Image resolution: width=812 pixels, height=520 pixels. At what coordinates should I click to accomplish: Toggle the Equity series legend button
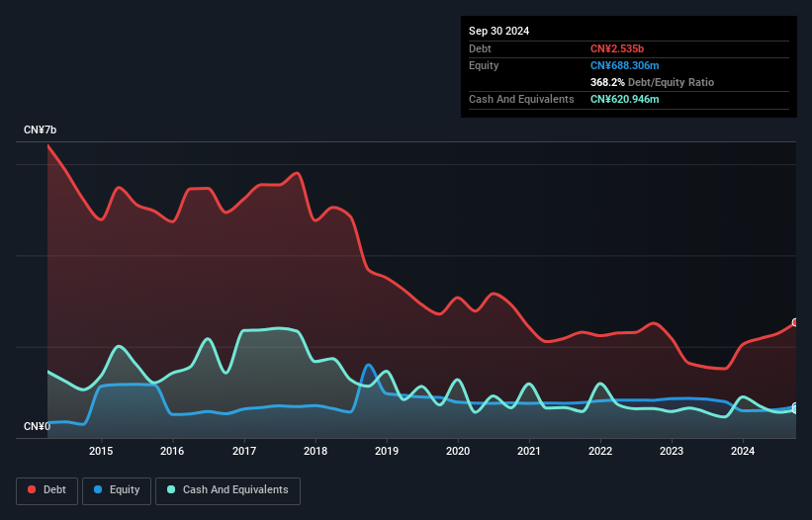pos(117,490)
